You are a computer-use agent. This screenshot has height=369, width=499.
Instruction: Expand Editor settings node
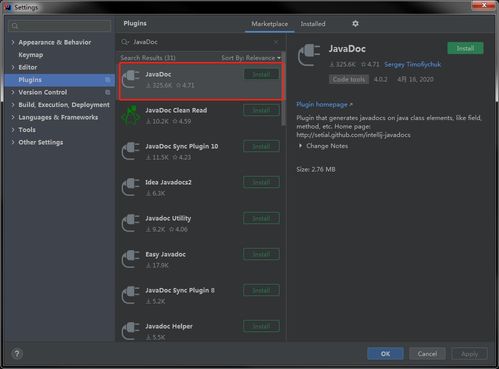coord(13,67)
